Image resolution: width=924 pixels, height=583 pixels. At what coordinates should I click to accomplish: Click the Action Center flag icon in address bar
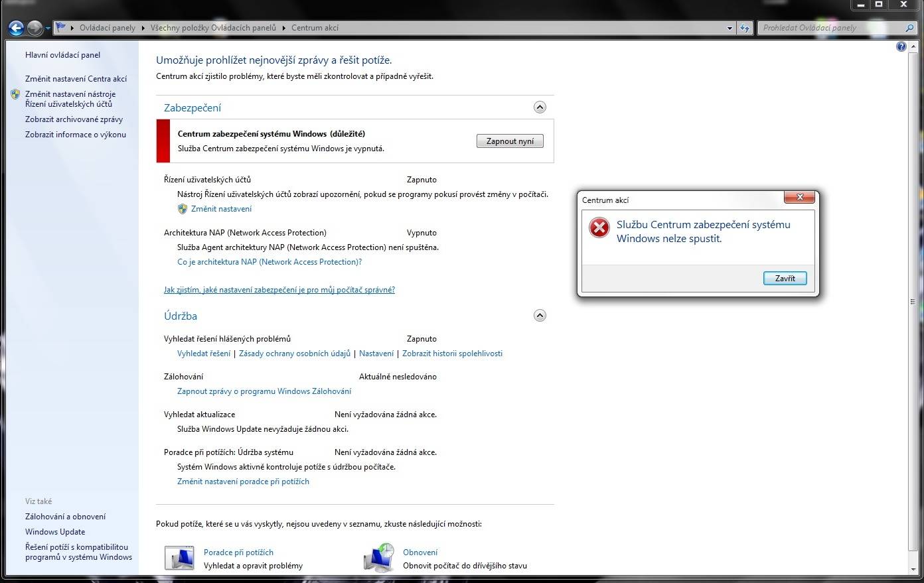pos(61,28)
